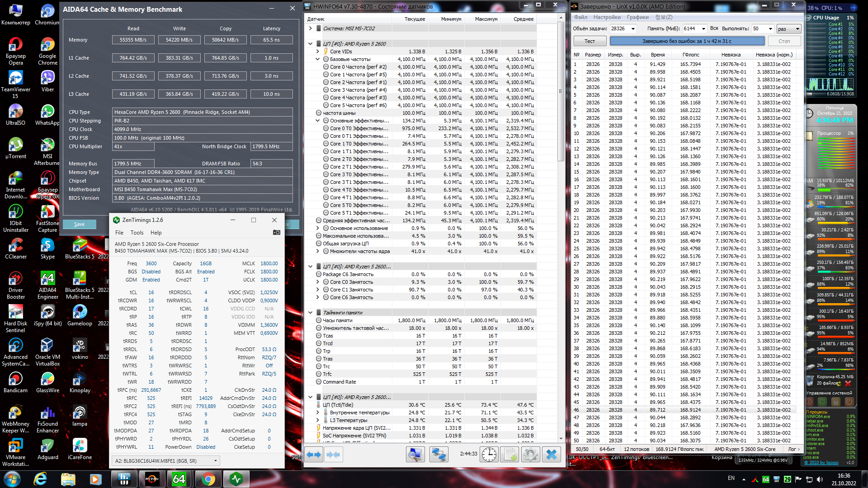This screenshot has width=868, height=488.
Task: Collapse the Тайминги памяти sensor group
Action: click(311, 313)
